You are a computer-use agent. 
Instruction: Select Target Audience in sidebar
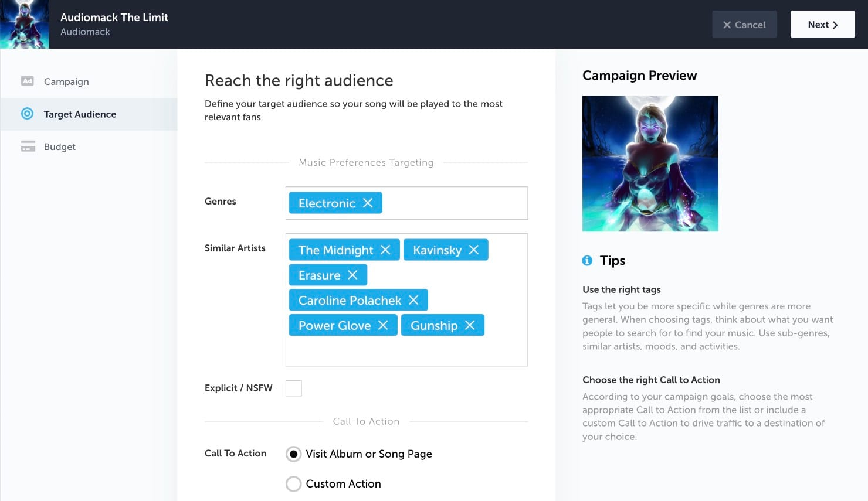(x=80, y=114)
